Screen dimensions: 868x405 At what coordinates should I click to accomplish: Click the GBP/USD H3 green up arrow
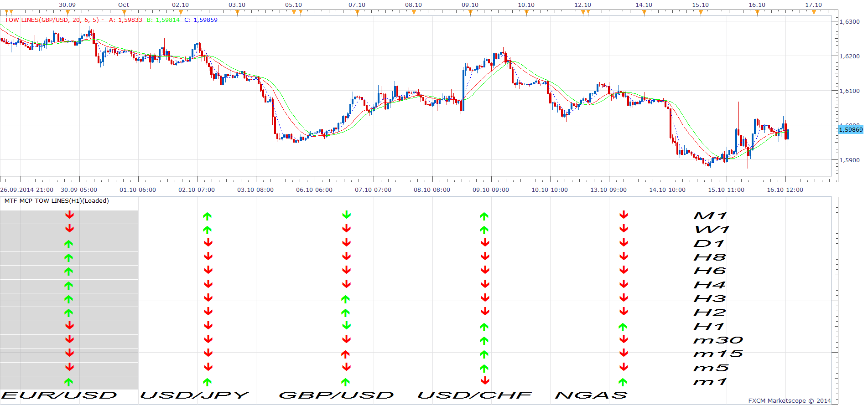(346, 299)
